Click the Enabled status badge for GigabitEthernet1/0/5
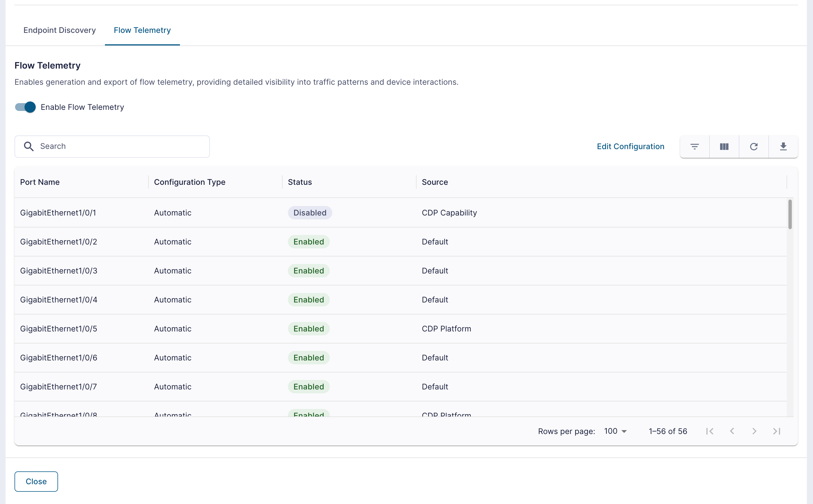This screenshot has width=813, height=504. pyautogui.click(x=309, y=329)
